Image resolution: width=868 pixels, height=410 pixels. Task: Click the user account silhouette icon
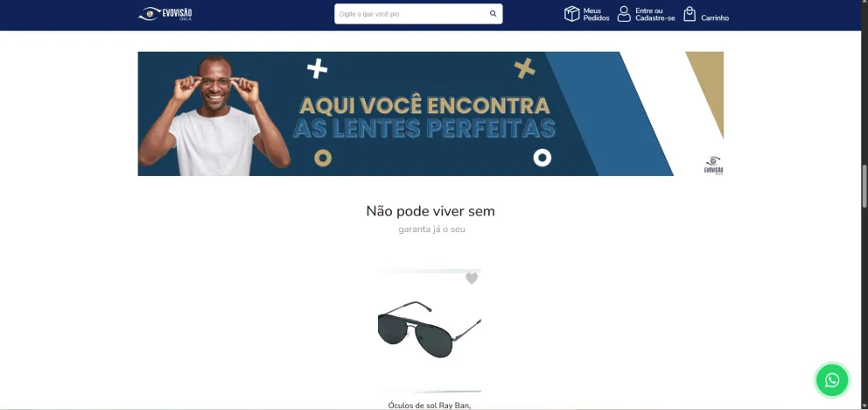click(x=624, y=14)
